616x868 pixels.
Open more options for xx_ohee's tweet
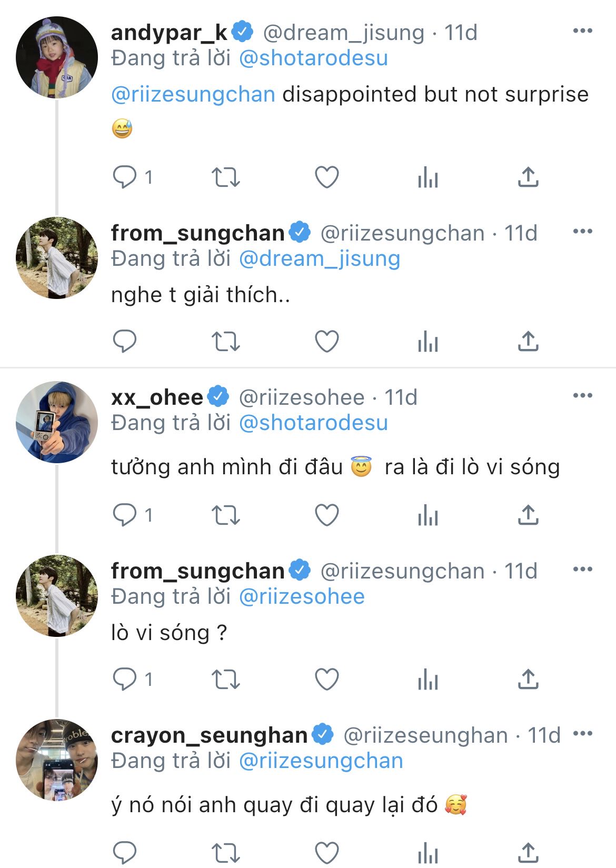pos(582,396)
